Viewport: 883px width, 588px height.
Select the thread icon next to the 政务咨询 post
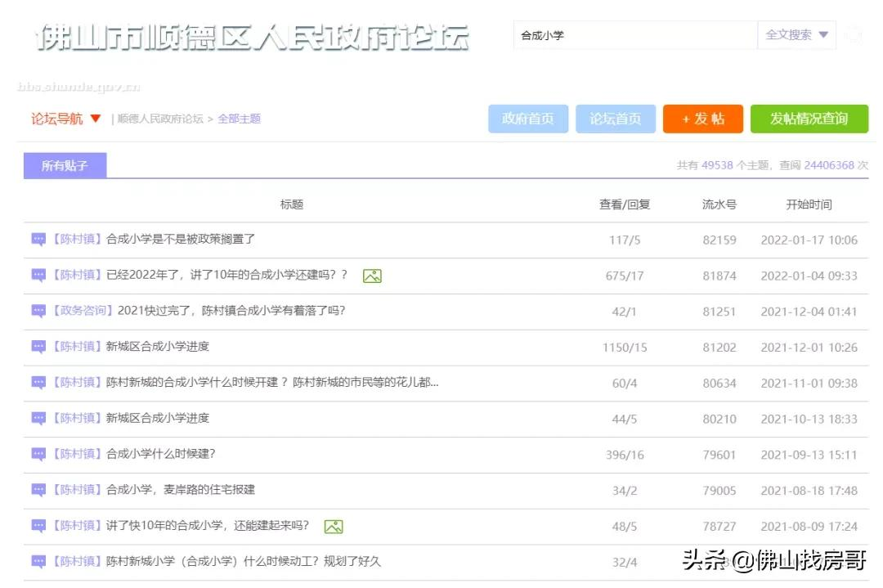point(38,311)
